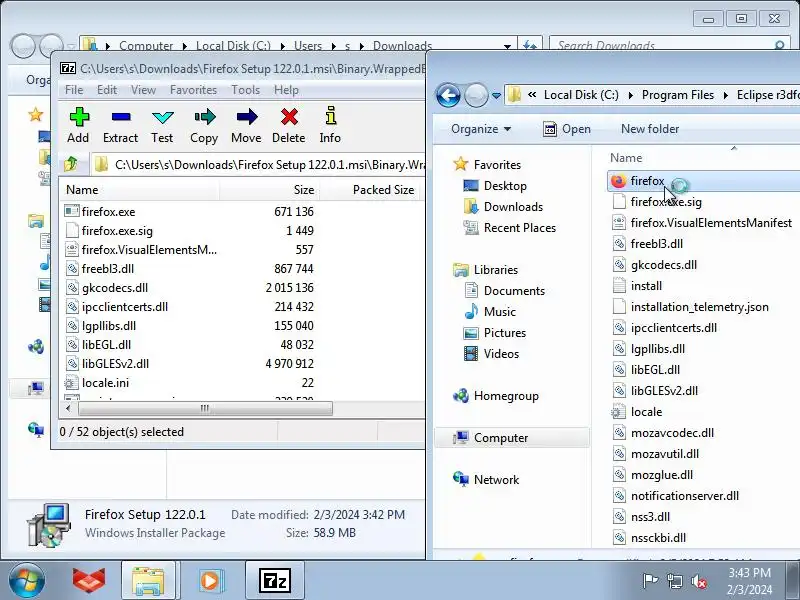
Task: Select notificationserver.dll in Explorer file list
Action: [x=676, y=495]
